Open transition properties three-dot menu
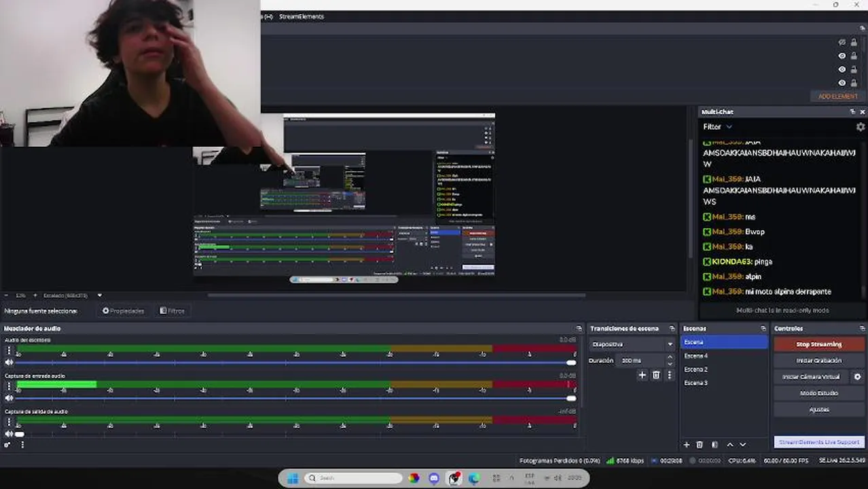This screenshot has height=489, width=868. [x=669, y=375]
